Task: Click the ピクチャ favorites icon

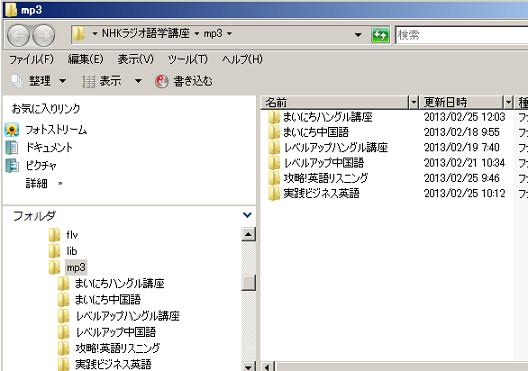Action: click(12, 165)
